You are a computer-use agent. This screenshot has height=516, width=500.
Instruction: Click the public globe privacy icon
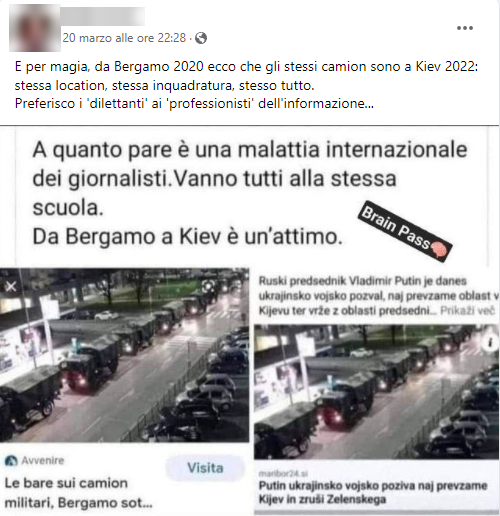pyautogui.click(x=201, y=38)
